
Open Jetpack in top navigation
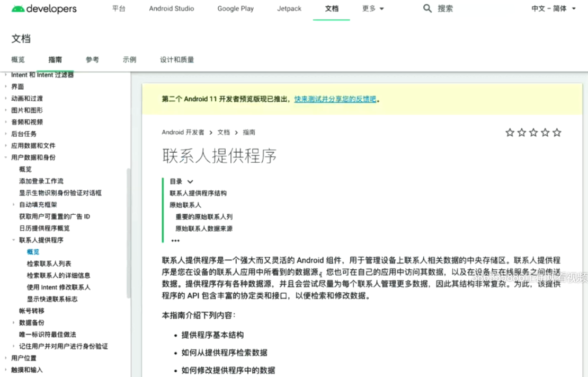pyautogui.click(x=289, y=8)
